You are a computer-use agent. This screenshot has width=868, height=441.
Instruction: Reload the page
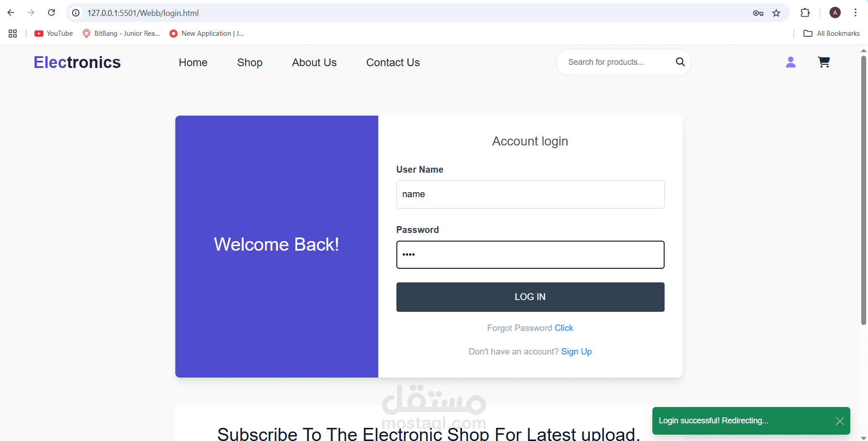coord(52,13)
